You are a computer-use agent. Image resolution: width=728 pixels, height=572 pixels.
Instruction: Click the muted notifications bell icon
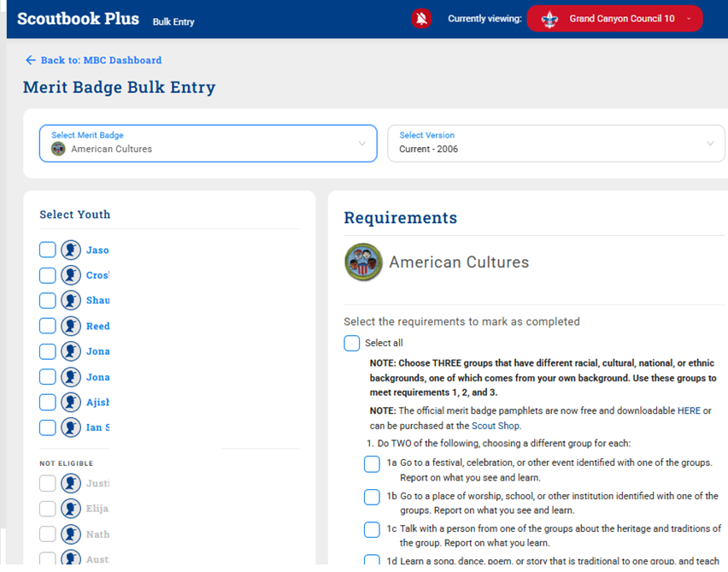(x=421, y=19)
